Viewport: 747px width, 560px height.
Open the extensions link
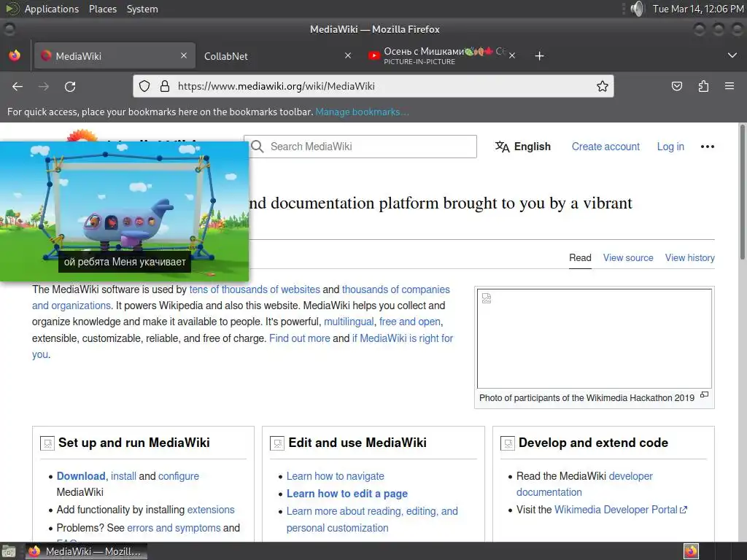[211, 510]
